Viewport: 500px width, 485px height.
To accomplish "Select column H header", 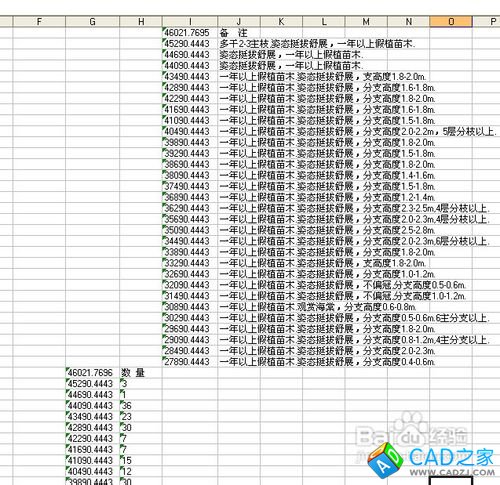I will (141, 22).
